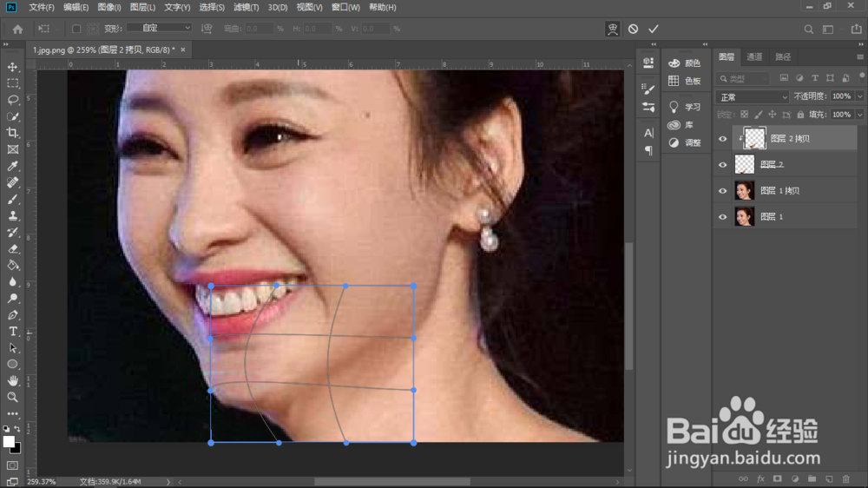Commit the warp transform with checkmark
Viewport: 868px width, 488px height.
click(654, 29)
